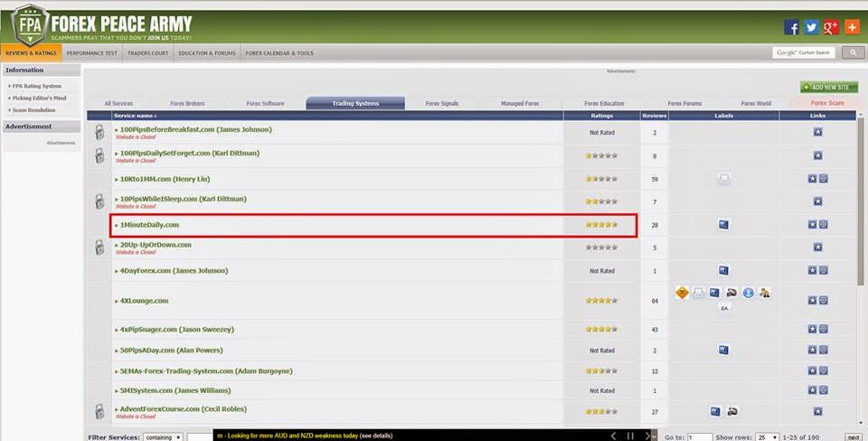Sort by the Reviews column header
This screenshot has width=868, height=441.
tap(655, 116)
